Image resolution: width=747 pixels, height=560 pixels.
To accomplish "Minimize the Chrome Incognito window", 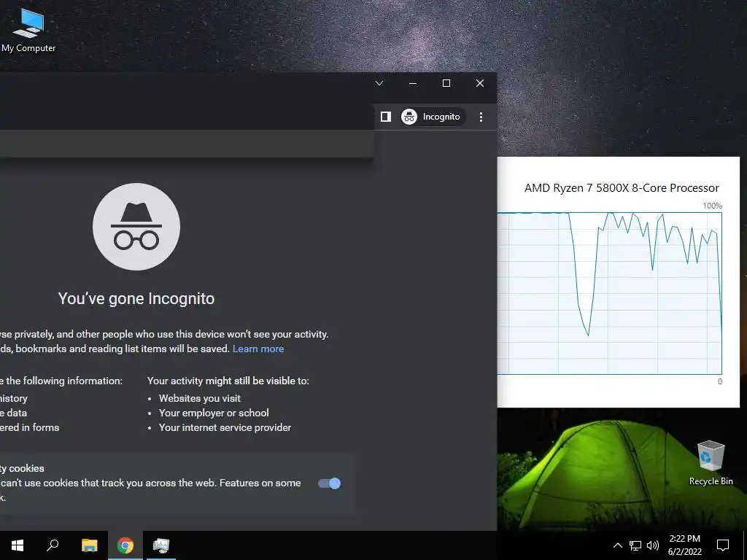I will click(413, 83).
